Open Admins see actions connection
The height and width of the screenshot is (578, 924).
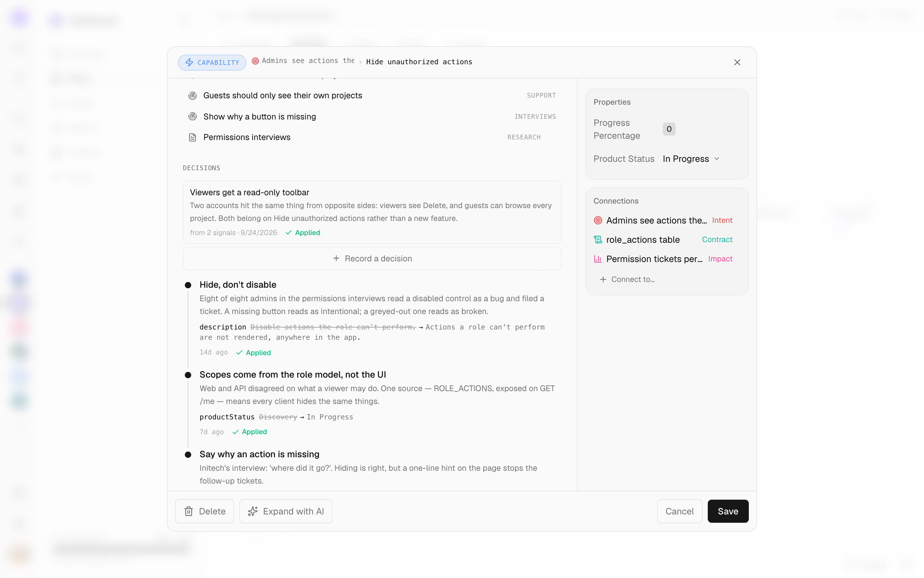[x=663, y=220]
